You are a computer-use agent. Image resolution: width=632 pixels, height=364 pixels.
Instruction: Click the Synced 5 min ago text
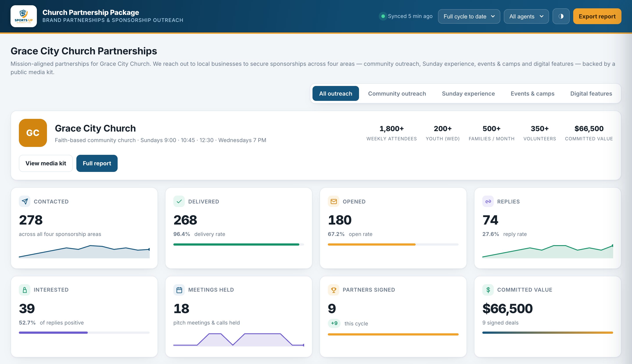(x=410, y=16)
